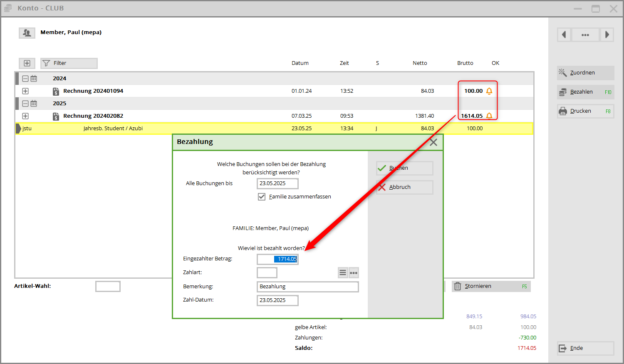
Task: Click the bell icon on Rechnung 202401094
Action: (x=489, y=91)
